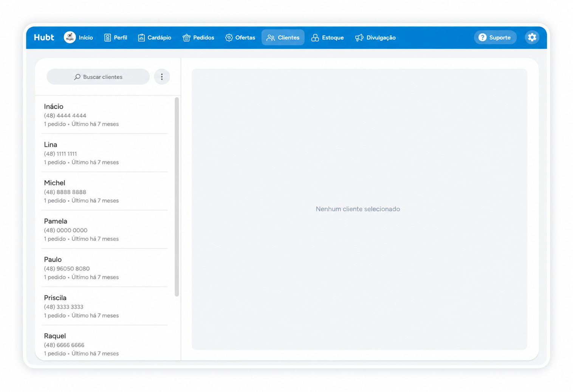Go to the Início tab
The width and height of the screenshot is (573, 392).
pyautogui.click(x=79, y=37)
